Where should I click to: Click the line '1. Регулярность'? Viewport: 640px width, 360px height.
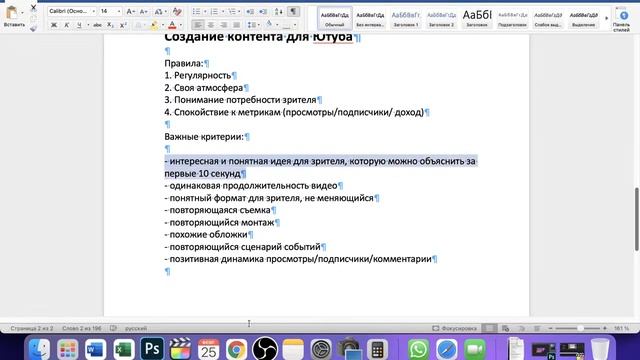198,76
